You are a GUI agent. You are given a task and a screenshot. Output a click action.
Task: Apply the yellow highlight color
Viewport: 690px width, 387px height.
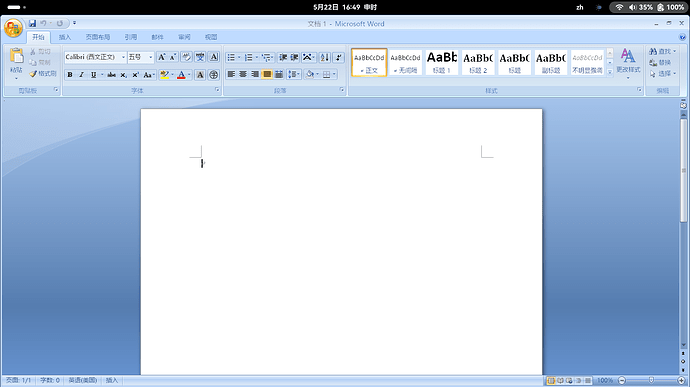(165, 75)
